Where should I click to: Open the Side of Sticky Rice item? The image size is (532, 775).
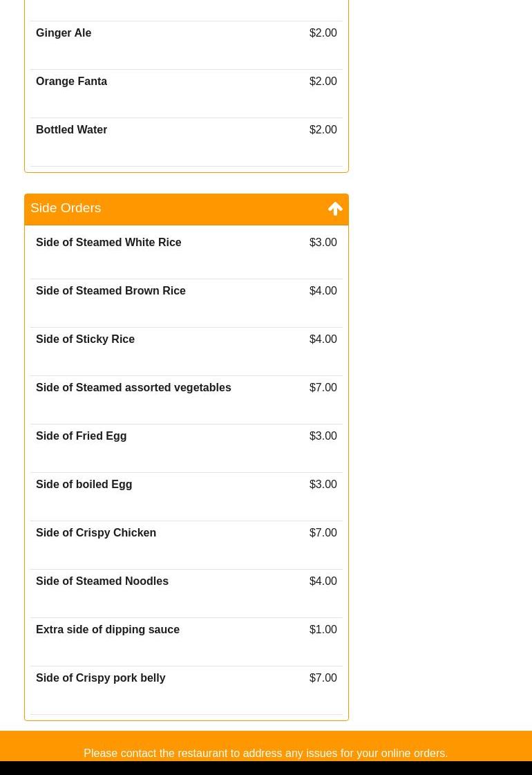pyautogui.click(x=187, y=351)
